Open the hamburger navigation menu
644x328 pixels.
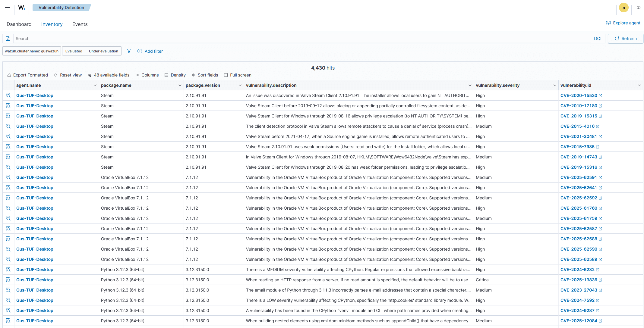tap(7, 8)
